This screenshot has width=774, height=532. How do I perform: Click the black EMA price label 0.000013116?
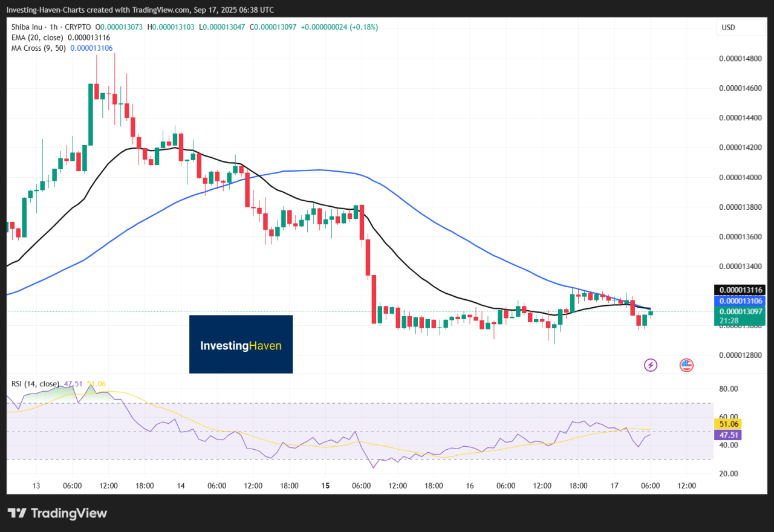tap(740, 290)
